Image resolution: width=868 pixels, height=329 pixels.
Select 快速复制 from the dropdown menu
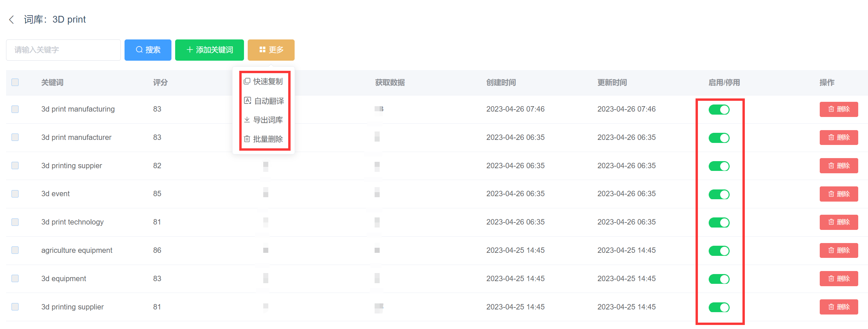264,82
